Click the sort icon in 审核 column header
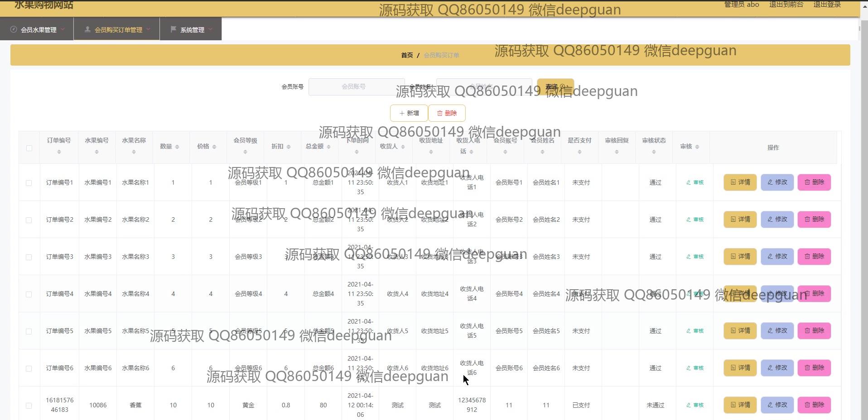 click(697, 147)
